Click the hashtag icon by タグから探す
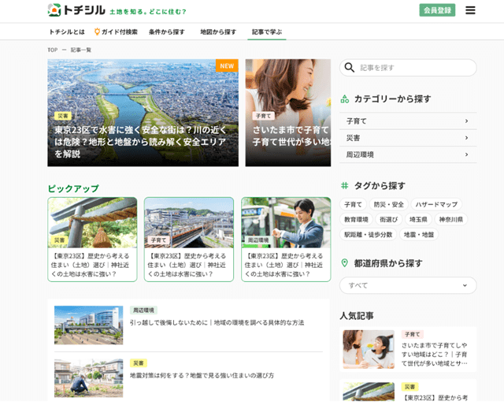This screenshot has width=504, height=420. [344, 186]
